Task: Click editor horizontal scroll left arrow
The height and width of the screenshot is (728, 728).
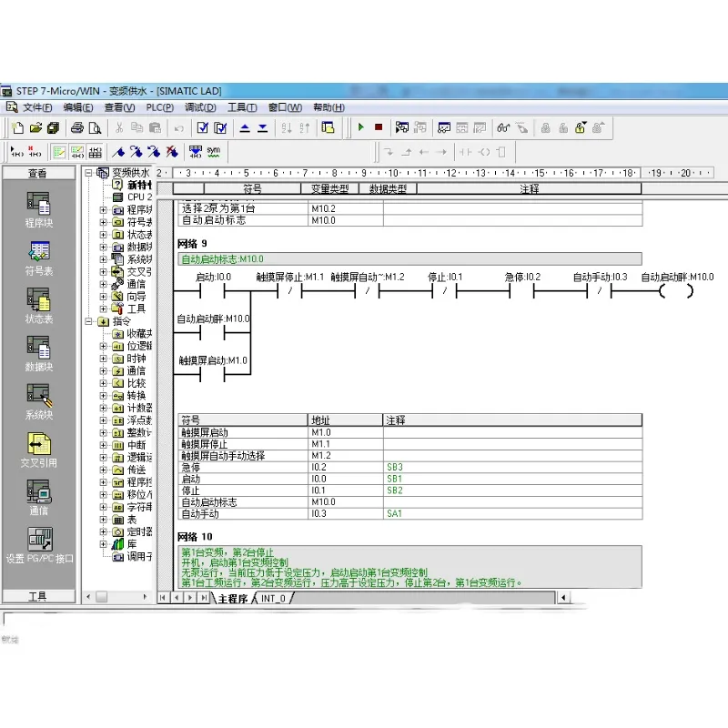Action: [563, 598]
